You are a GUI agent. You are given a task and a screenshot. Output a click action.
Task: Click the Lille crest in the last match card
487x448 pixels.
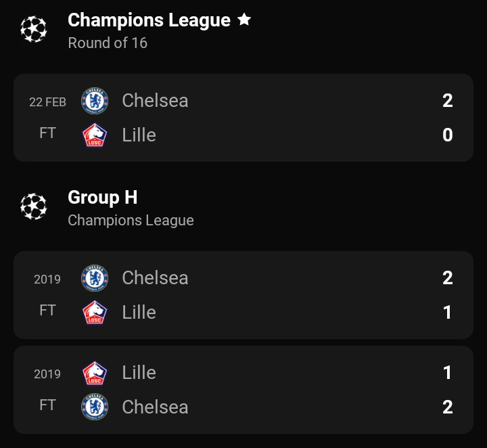(95, 373)
